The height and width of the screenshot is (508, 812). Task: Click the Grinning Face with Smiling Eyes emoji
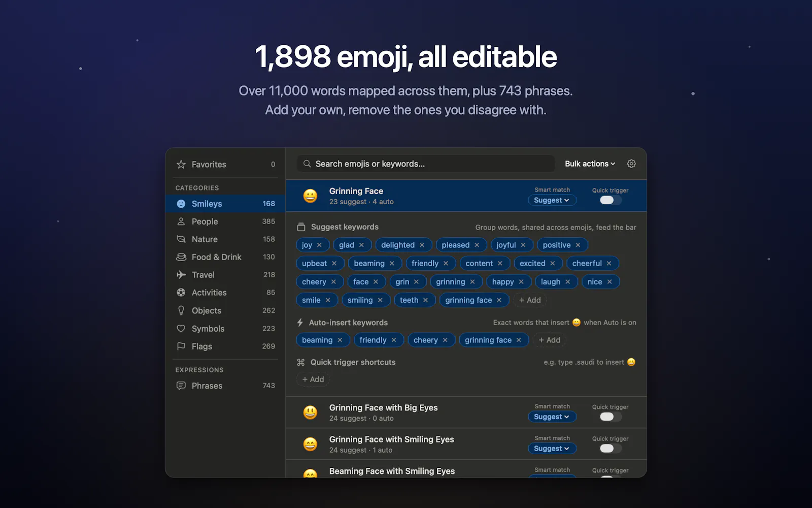pos(310,444)
